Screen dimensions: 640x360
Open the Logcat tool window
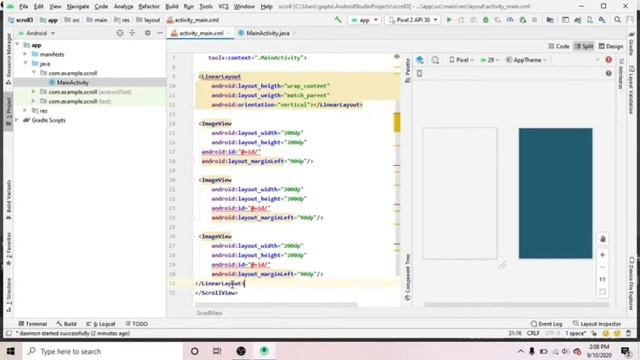(101, 324)
